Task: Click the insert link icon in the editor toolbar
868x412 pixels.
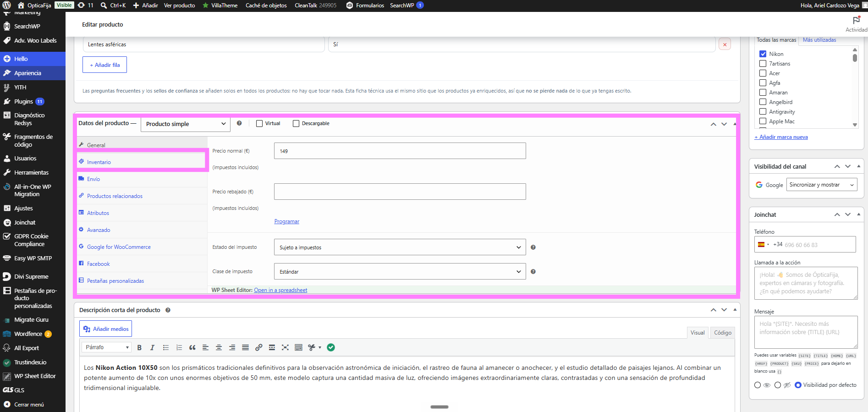Action: coord(259,347)
